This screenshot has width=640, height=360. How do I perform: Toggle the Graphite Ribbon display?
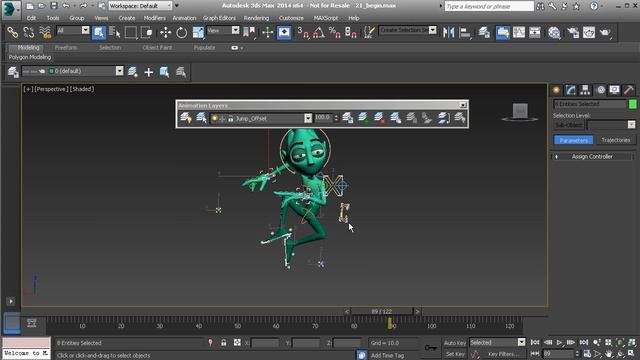click(x=503, y=32)
